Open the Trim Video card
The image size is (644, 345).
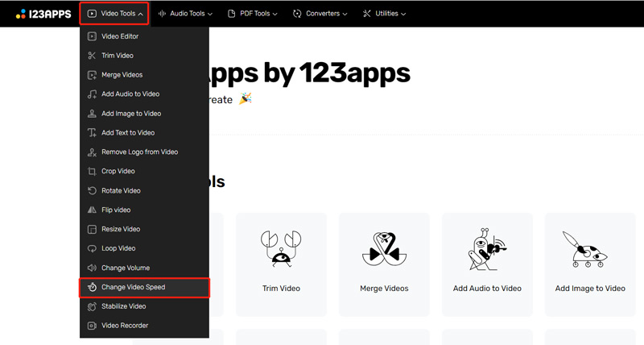281,264
